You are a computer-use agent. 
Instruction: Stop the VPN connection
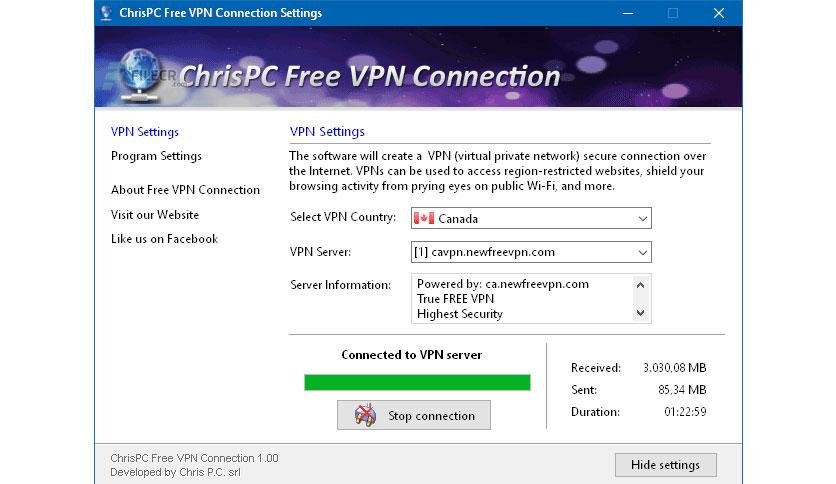(414, 415)
